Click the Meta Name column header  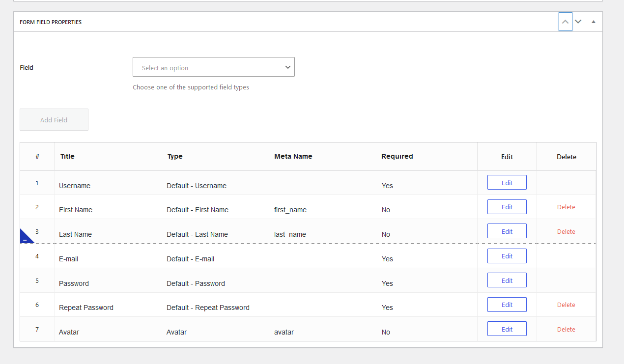point(293,156)
